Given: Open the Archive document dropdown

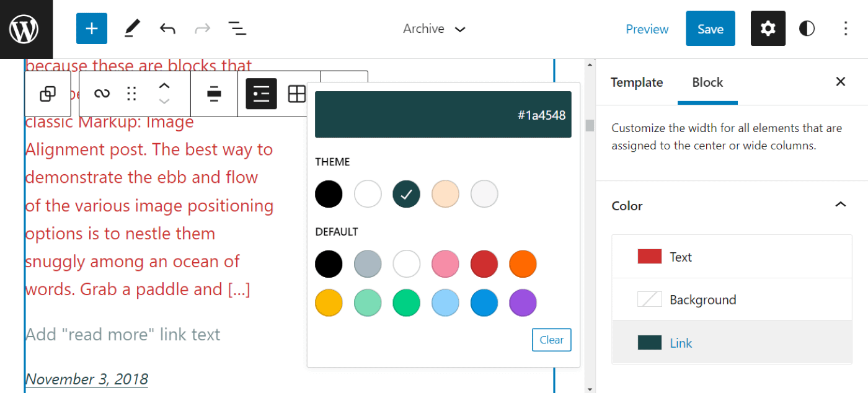Looking at the screenshot, I should click(x=434, y=29).
